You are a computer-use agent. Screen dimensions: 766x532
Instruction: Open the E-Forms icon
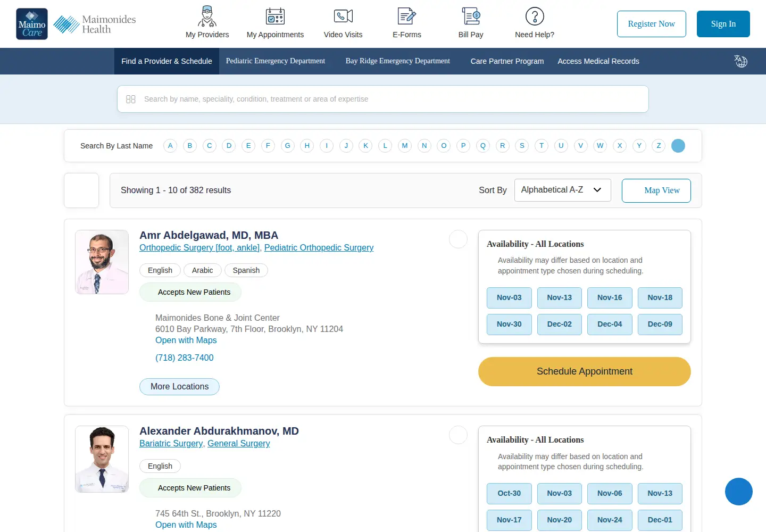pyautogui.click(x=407, y=16)
